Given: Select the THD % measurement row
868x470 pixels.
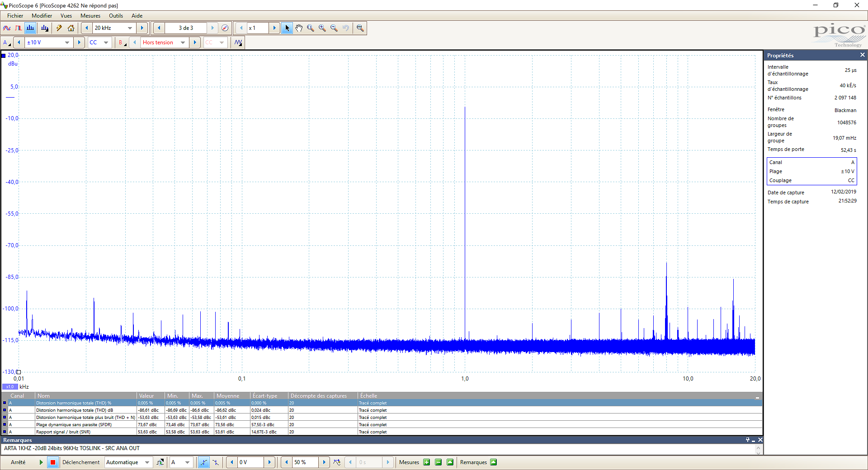Looking at the screenshot, I should pos(382,403).
